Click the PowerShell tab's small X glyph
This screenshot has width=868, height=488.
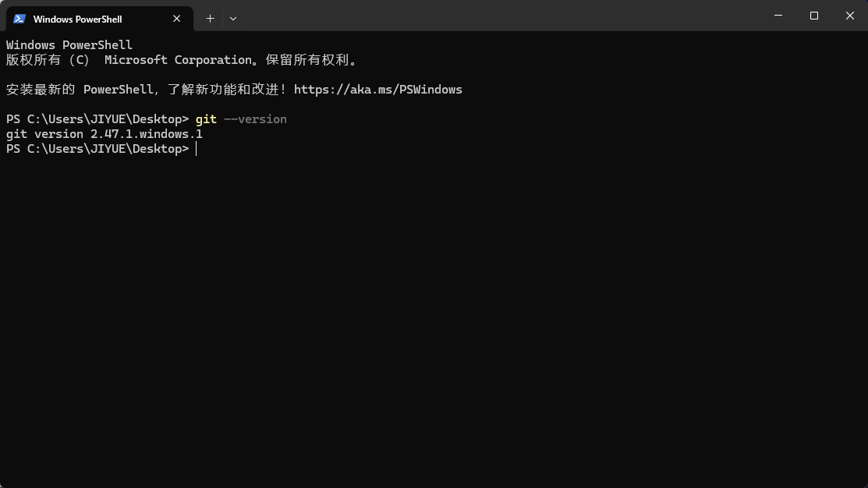coord(176,18)
